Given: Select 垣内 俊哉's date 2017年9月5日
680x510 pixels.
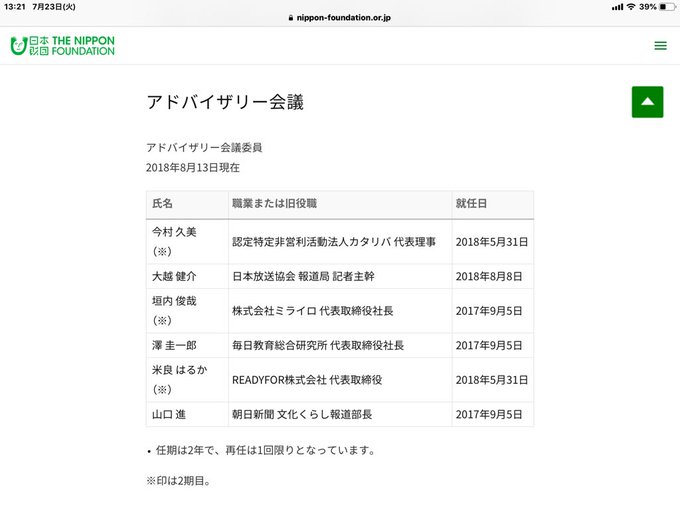Looking at the screenshot, I should point(489,311).
